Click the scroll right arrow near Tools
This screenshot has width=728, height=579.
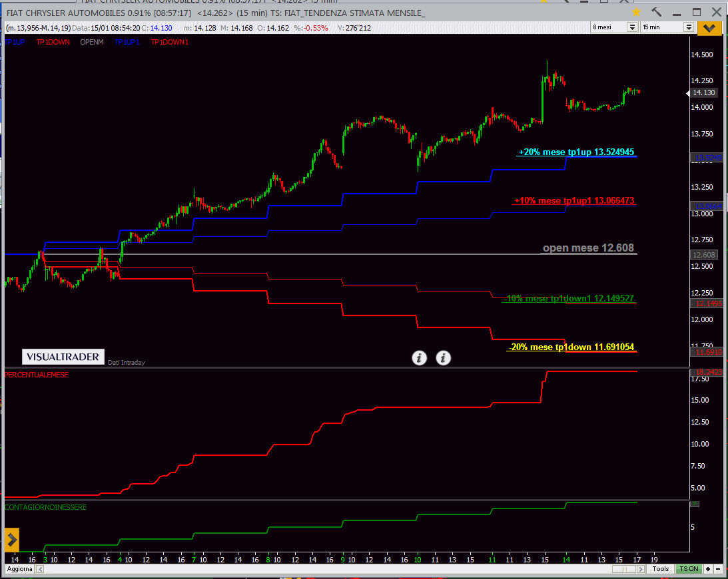click(641, 569)
